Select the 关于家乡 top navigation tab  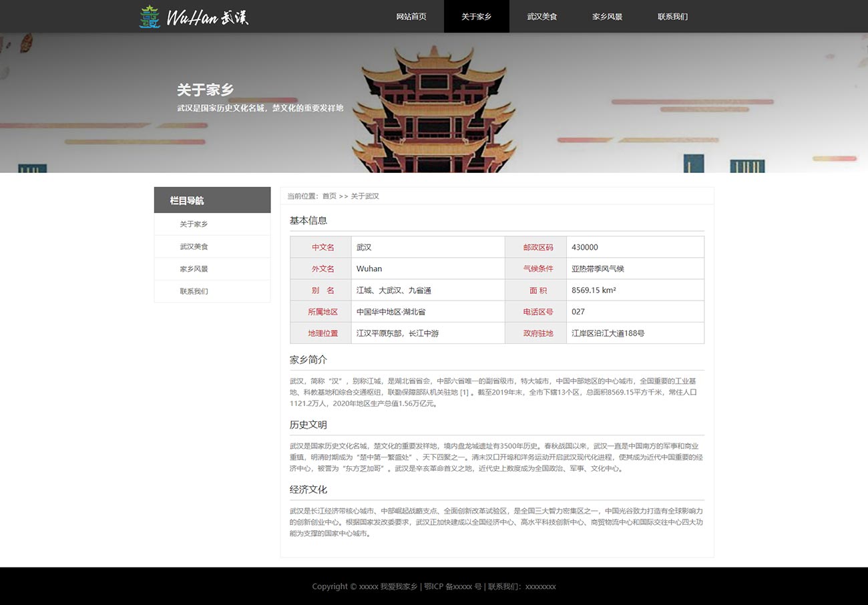(x=476, y=17)
